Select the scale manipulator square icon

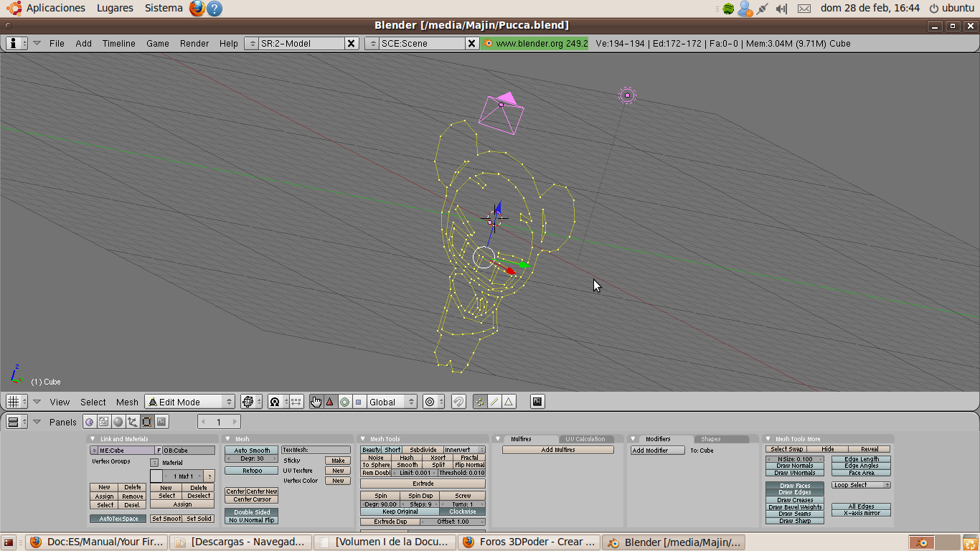pos(359,402)
